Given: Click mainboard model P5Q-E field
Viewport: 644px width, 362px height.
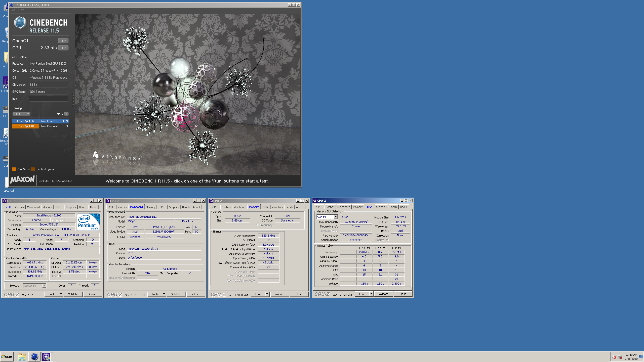Looking at the screenshot, I should tap(150, 221).
